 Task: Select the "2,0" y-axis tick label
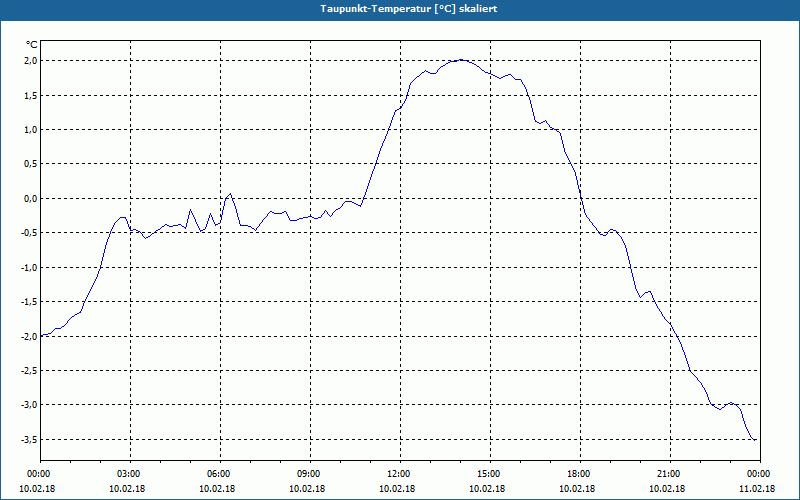(31, 61)
